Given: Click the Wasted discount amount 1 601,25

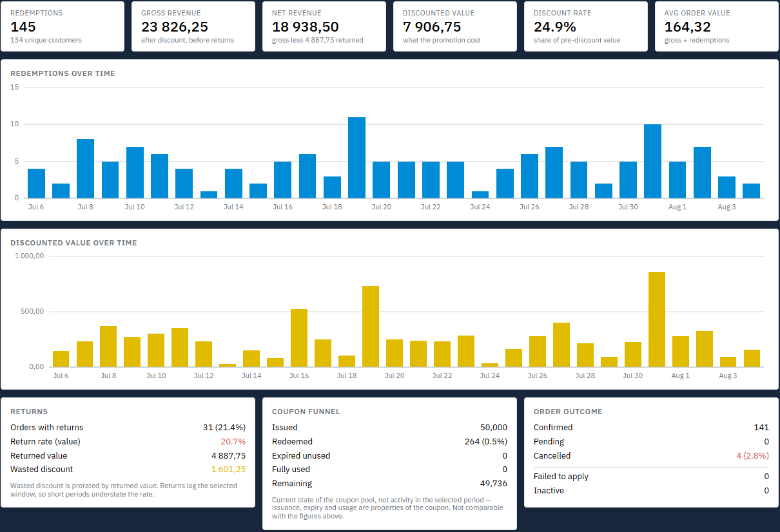Looking at the screenshot, I should 228,470.
